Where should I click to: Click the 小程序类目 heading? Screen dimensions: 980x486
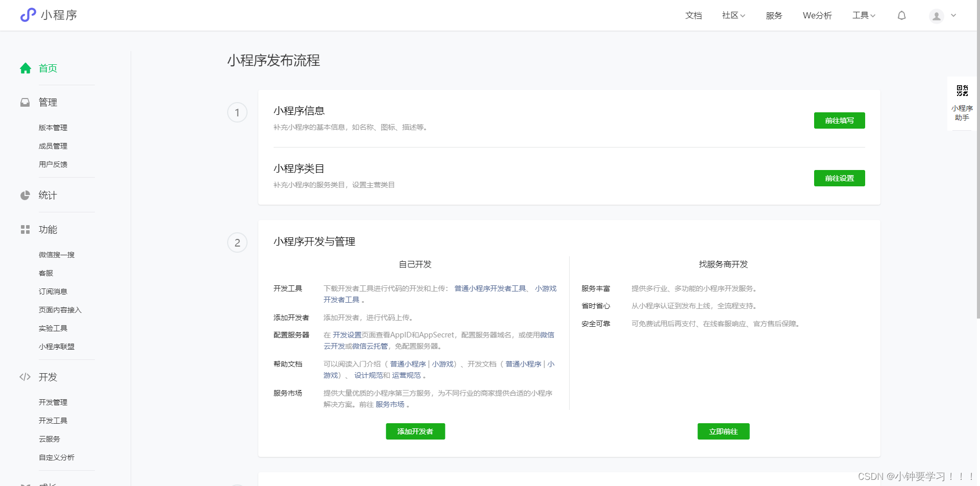click(x=299, y=168)
